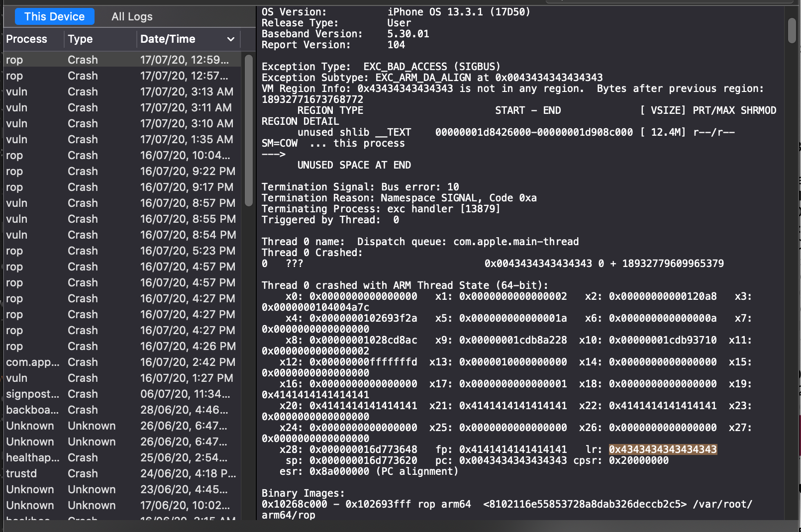Open the Date/Time sort order dropdown
Viewport: 801px width, 532px height.
click(x=230, y=39)
